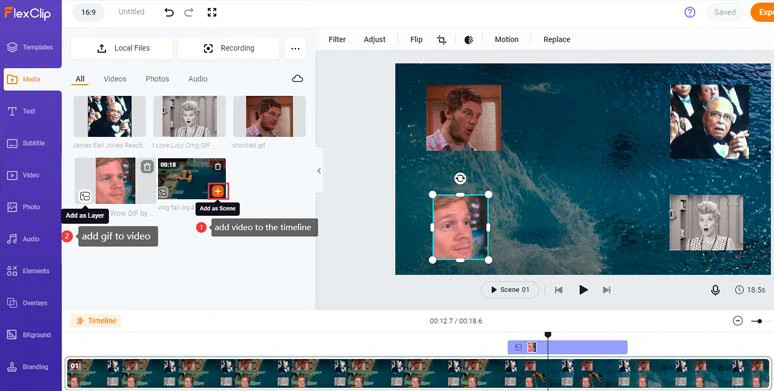Image resolution: width=774 pixels, height=391 pixels.
Task: Open the more options ellipsis menu
Action: (x=295, y=48)
